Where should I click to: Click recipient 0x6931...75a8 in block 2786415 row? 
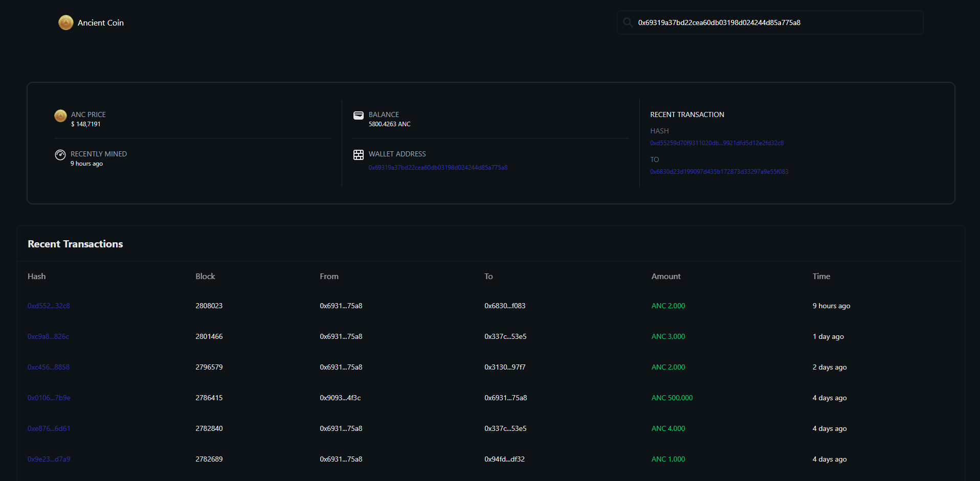click(506, 398)
